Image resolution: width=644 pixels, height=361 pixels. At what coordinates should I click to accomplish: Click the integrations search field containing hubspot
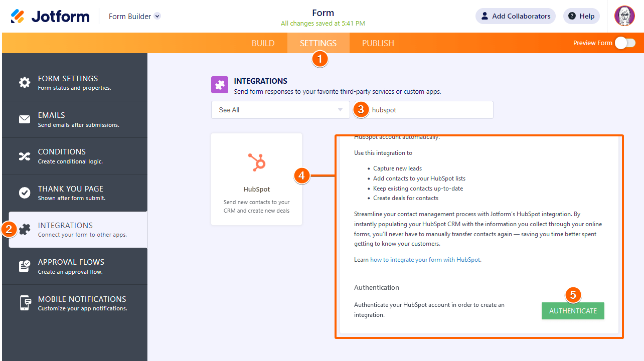[x=423, y=110]
